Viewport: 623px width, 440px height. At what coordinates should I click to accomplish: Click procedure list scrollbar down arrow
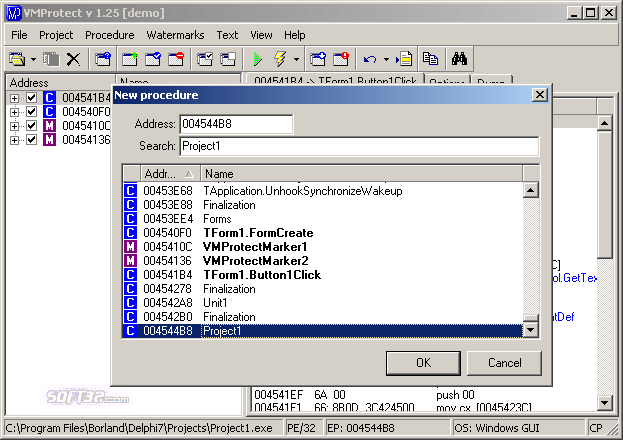point(531,330)
